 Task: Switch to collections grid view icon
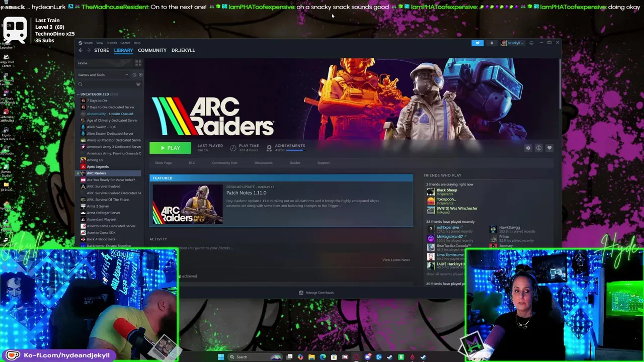coord(138,63)
